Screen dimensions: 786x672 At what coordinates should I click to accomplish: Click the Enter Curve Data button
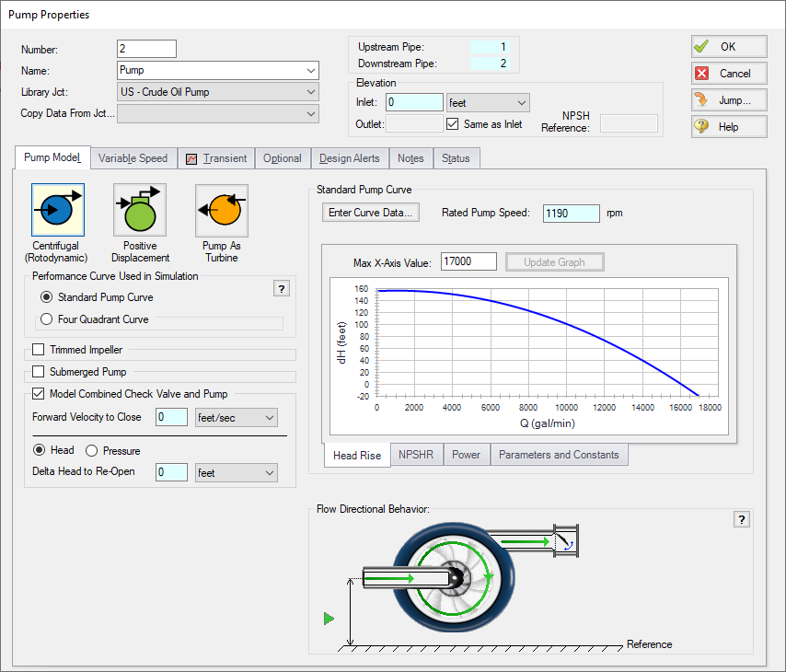click(x=370, y=212)
